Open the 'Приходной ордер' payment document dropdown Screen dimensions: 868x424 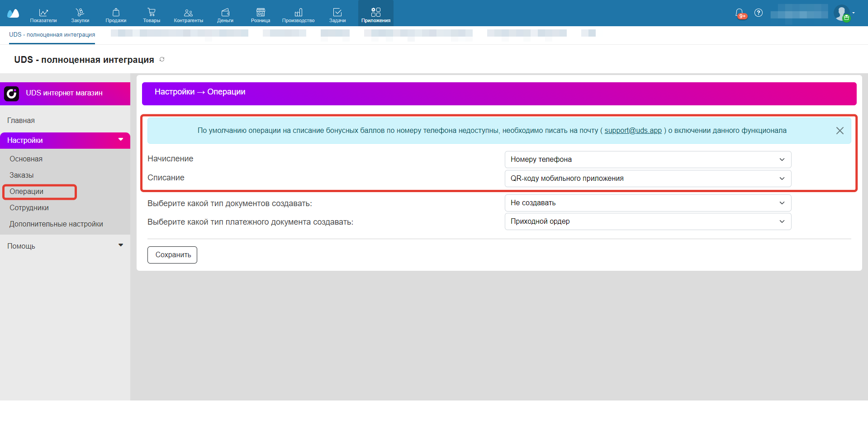(x=647, y=221)
